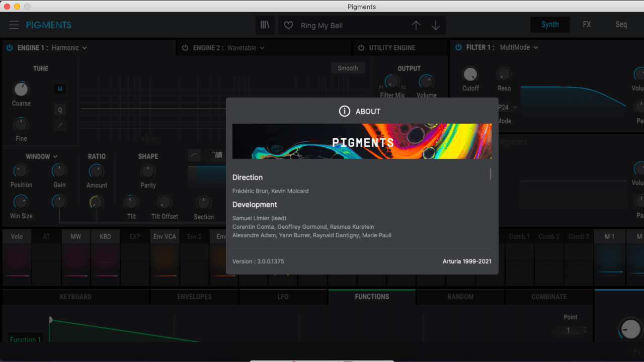Toggle Engine 1 power button
The height and width of the screenshot is (362, 644).
tap(9, 48)
